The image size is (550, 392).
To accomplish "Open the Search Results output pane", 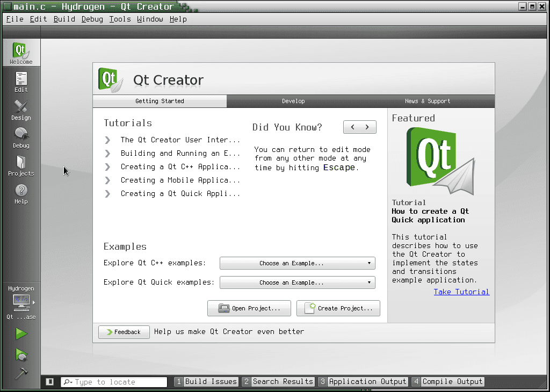I will point(279,381).
